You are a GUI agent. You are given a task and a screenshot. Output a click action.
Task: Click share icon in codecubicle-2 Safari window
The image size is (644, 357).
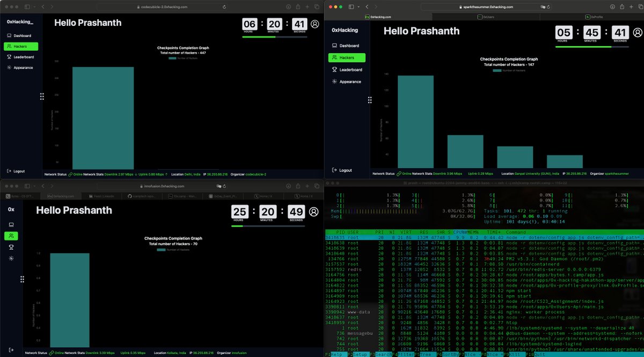tap(297, 6)
